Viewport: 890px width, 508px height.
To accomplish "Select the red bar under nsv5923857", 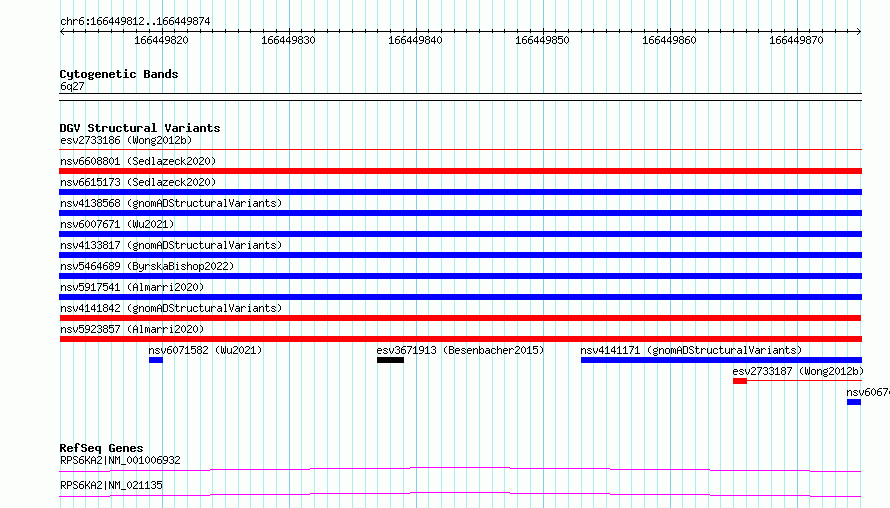I will pos(460,339).
